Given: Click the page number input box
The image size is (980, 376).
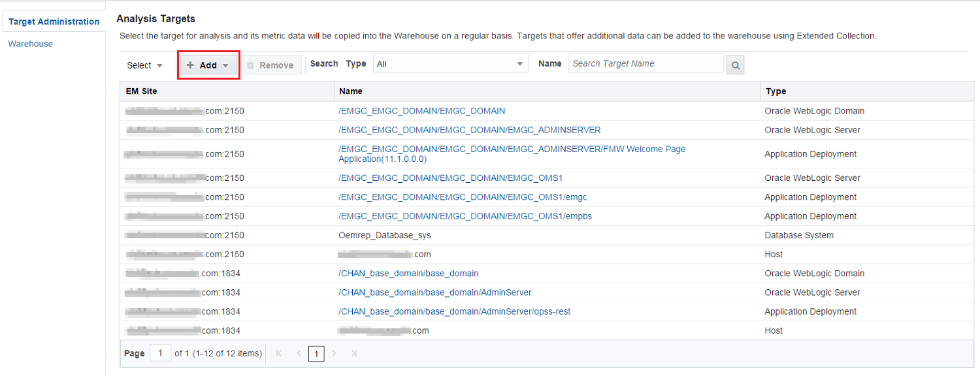Looking at the screenshot, I should point(160,353).
